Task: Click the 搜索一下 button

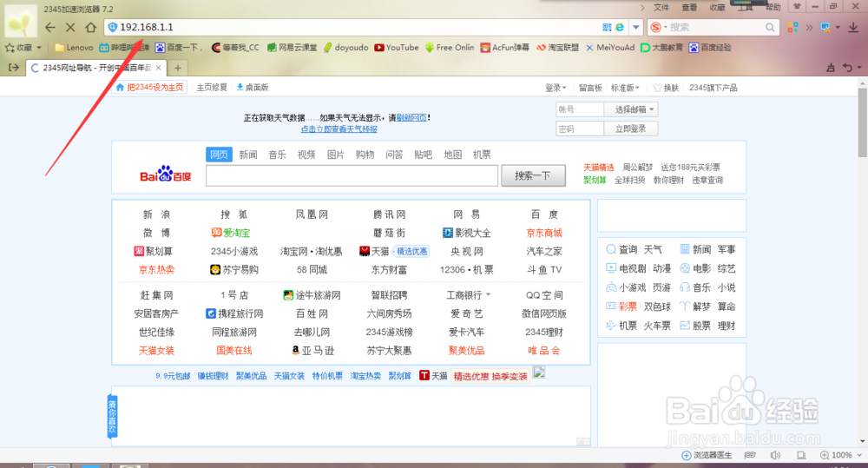Action: tap(533, 175)
